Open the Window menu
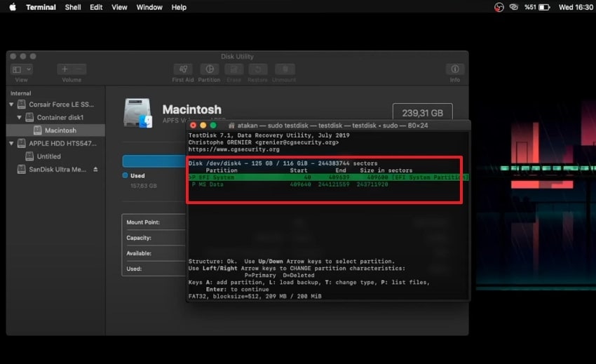 coord(149,7)
